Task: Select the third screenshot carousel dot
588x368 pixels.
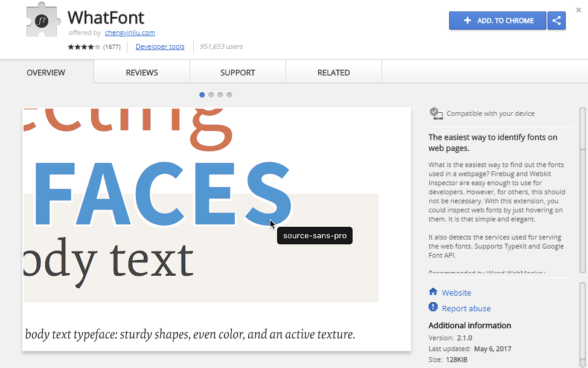Action: 220,95
